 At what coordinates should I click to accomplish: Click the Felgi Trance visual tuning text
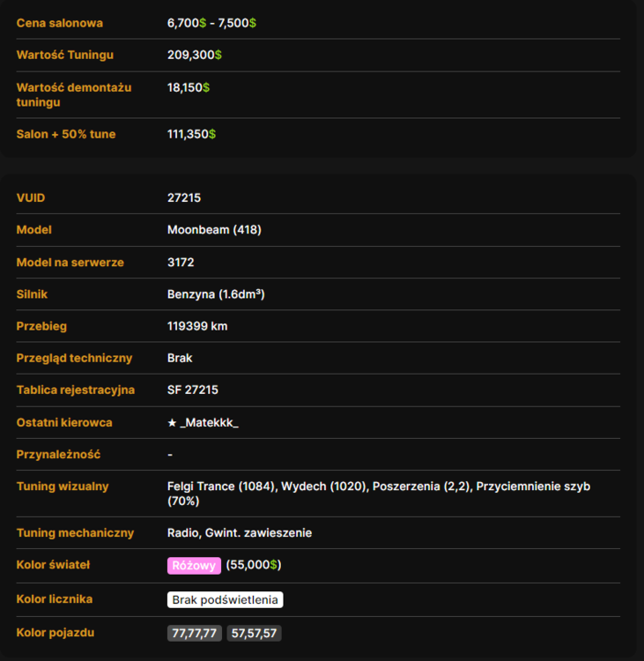pos(222,486)
